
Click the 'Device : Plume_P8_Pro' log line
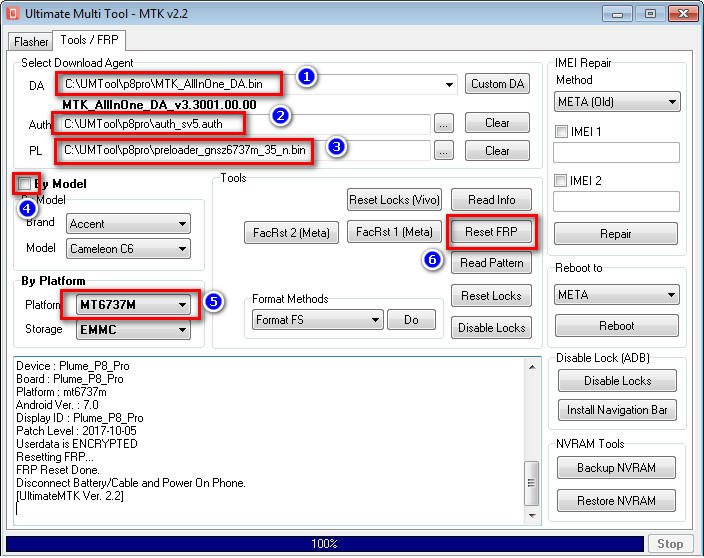[x=73, y=366]
